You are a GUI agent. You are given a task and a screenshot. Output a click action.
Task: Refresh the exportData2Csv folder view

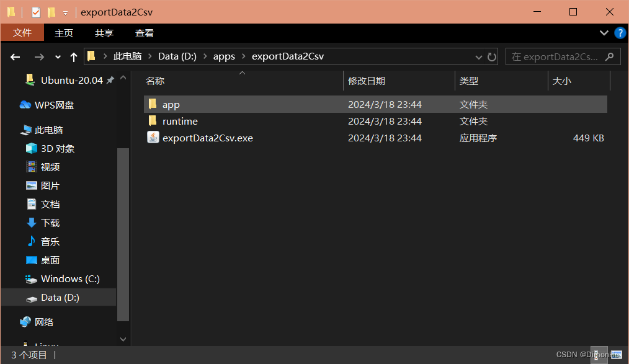click(492, 57)
